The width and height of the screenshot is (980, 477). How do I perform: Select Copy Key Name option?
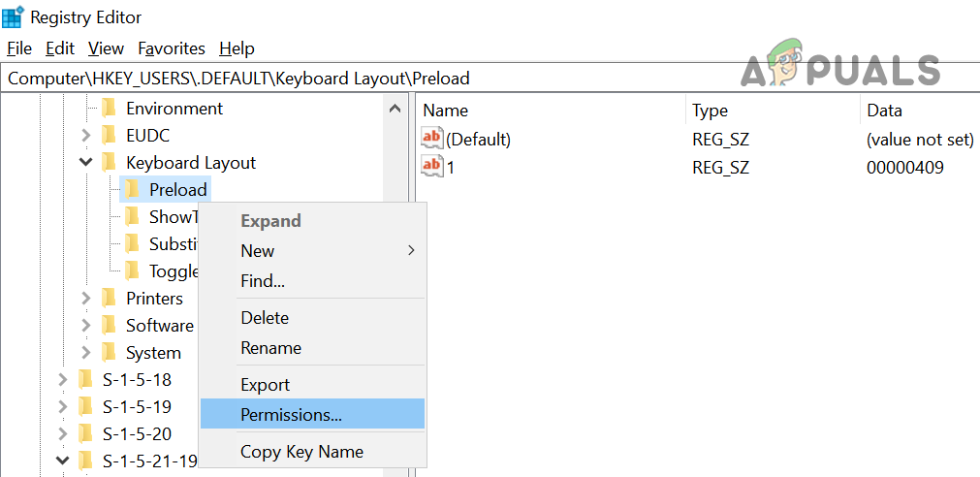click(301, 452)
